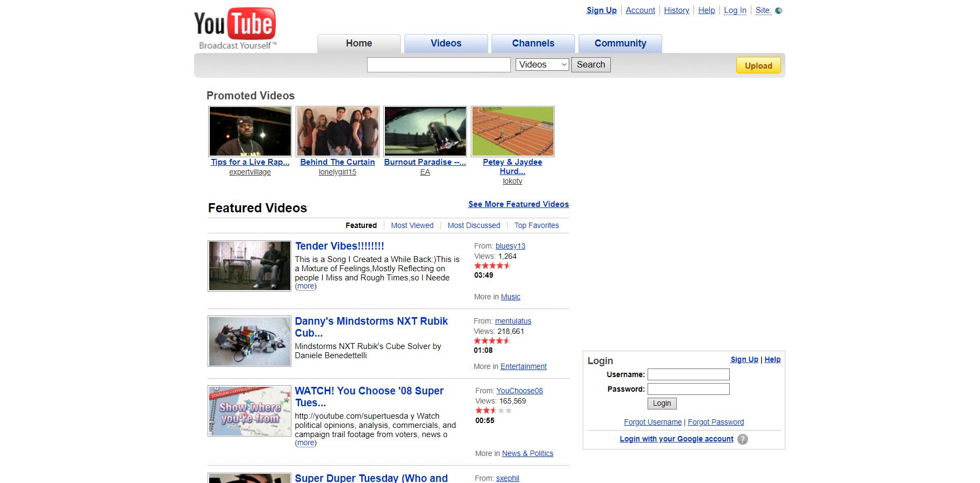The image size is (980, 483).
Task: Visit sxephil user profile
Action: click(x=508, y=478)
